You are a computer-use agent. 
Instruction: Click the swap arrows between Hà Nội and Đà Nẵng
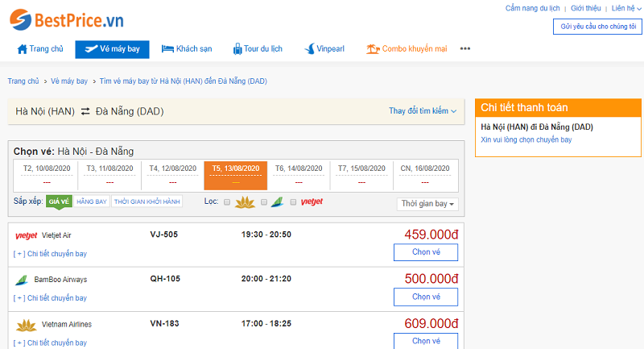(x=85, y=111)
